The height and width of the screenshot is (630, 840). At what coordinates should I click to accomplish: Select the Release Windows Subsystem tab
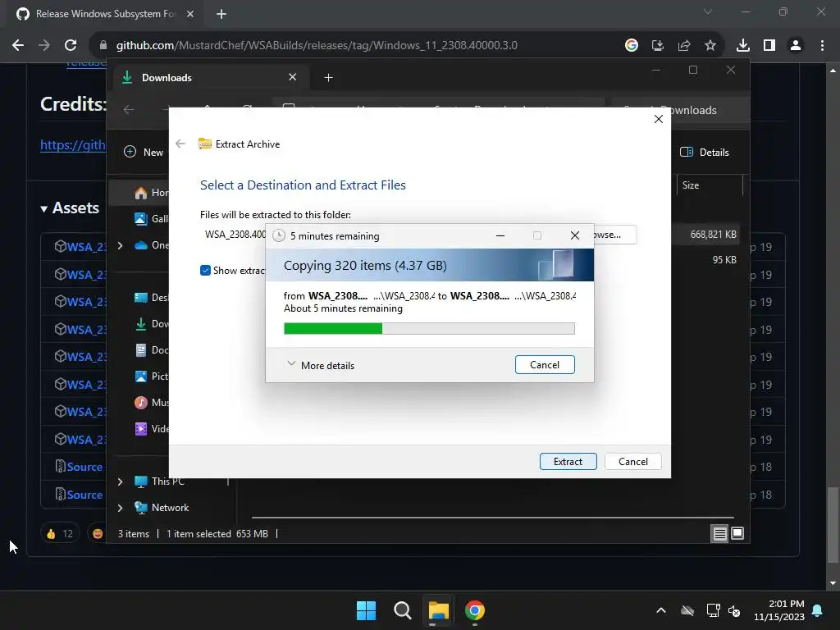click(105, 14)
